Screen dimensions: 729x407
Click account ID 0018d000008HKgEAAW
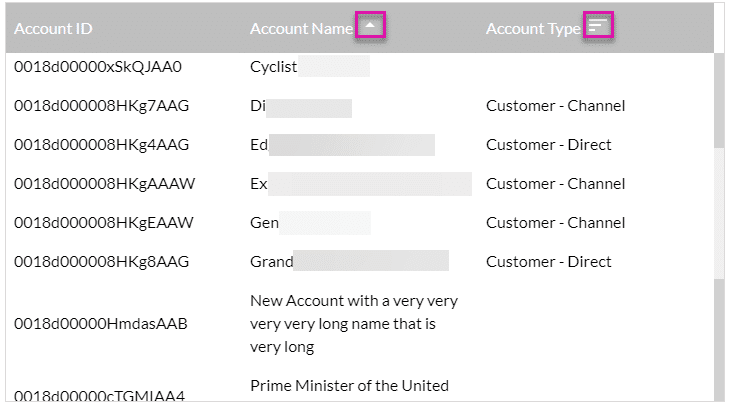104,223
